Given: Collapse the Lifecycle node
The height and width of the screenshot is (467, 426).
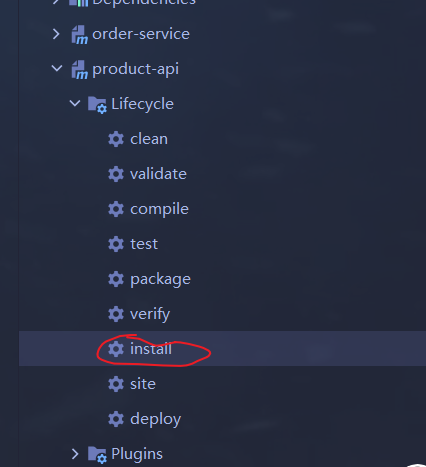Looking at the screenshot, I should click(75, 103).
